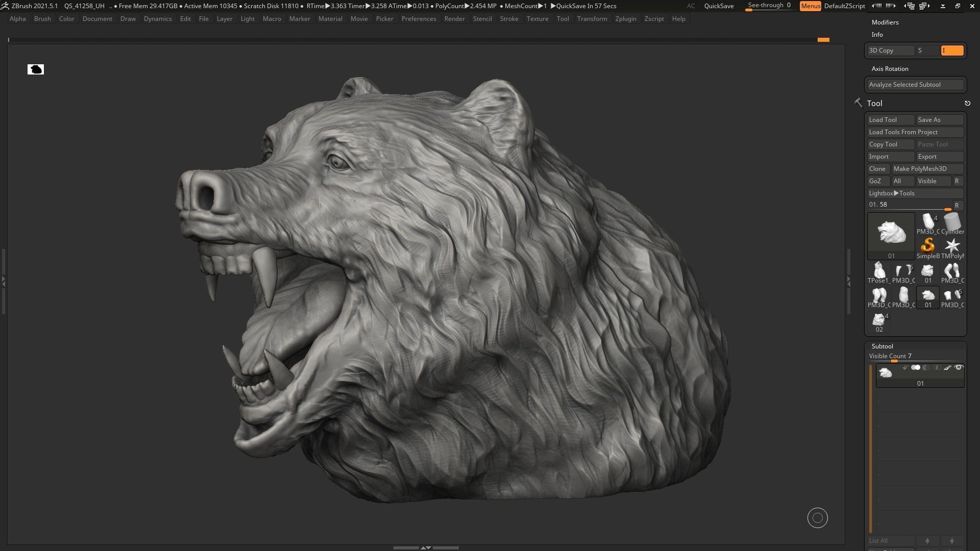Screen dimensions: 980x551
Task: Open the Stroke menu
Action: (x=509, y=19)
